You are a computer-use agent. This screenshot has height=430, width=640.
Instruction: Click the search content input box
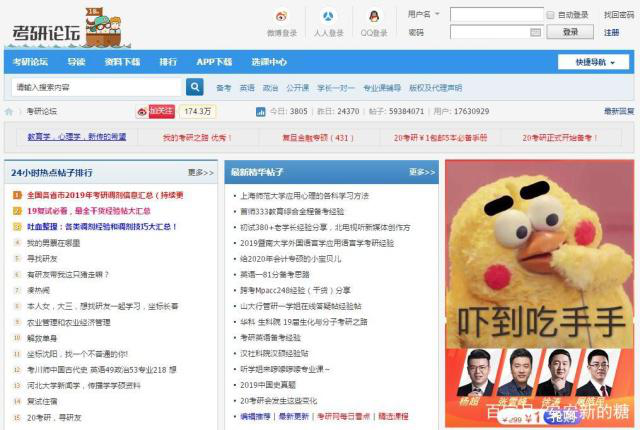click(96, 87)
